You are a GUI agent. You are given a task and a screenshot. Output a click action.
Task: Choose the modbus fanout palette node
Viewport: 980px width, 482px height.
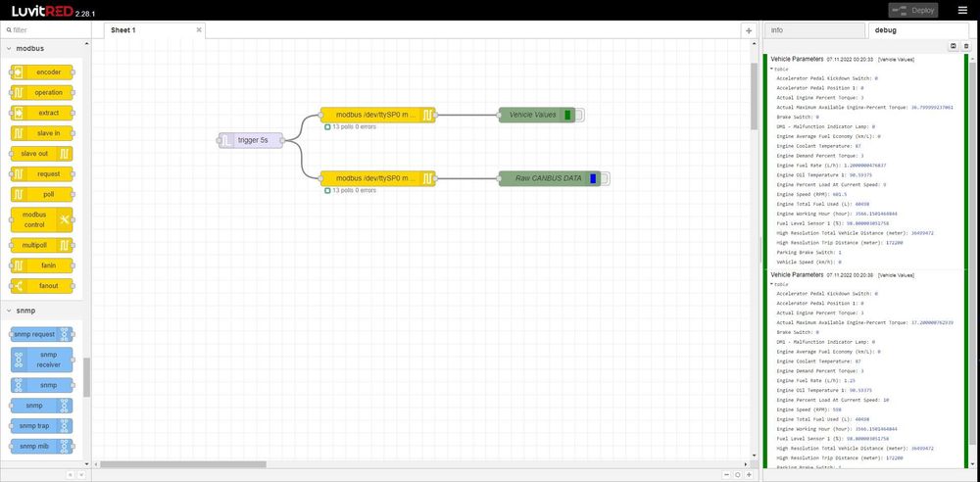[41, 286]
